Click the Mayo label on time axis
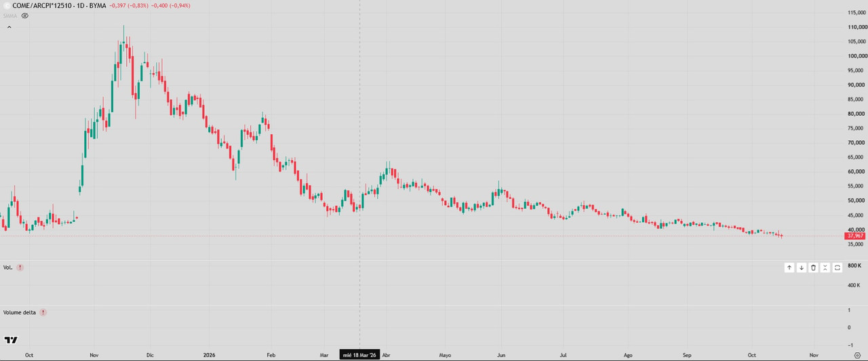868x361 pixels. (445, 354)
